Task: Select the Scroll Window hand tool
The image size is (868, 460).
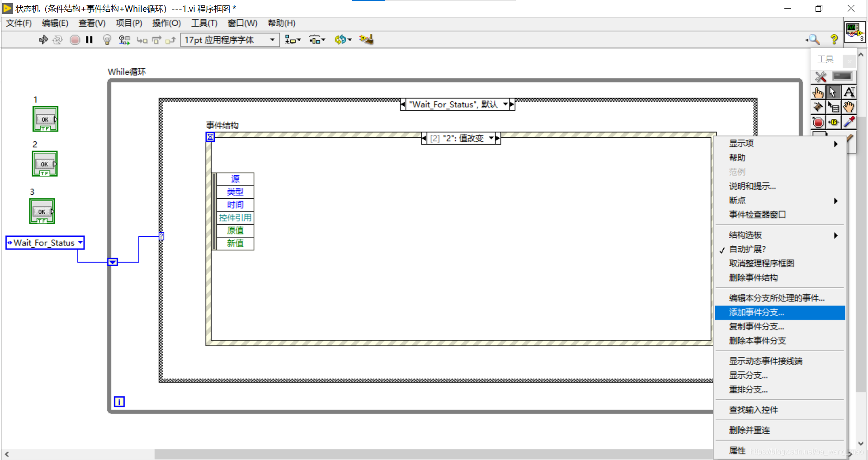Action: (849, 107)
